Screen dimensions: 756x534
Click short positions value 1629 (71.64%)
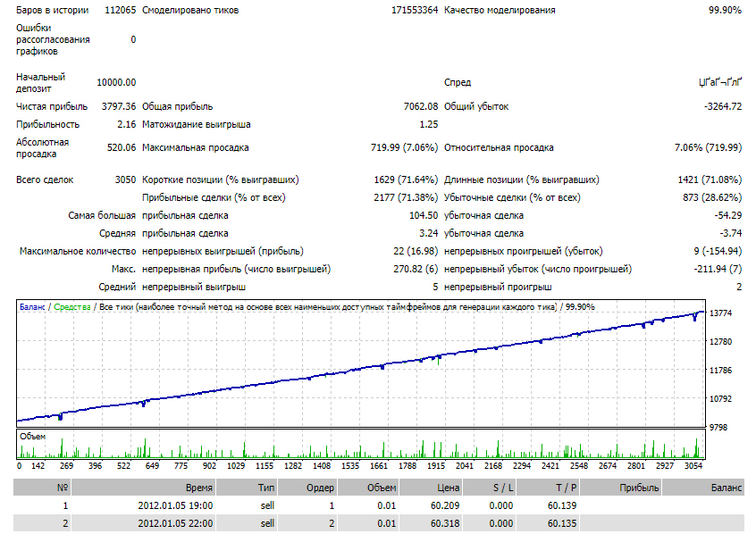pos(406,179)
